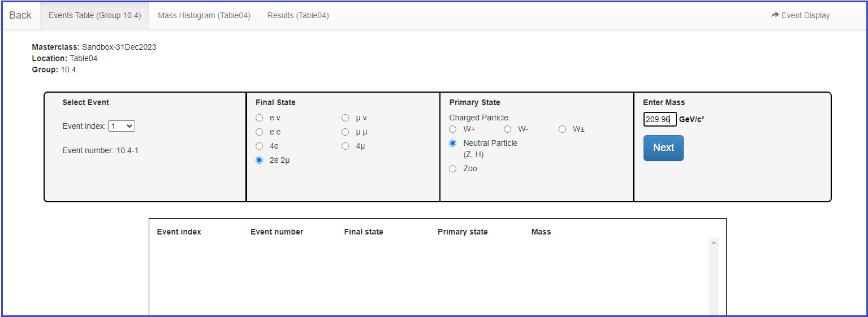Open the Event Display link
Image resolution: width=868 pixels, height=317 pixels.
coord(800,15)
